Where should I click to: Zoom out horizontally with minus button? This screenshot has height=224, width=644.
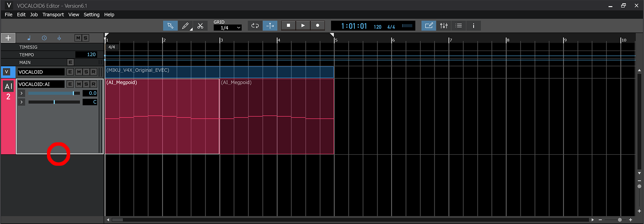(600, 220)
